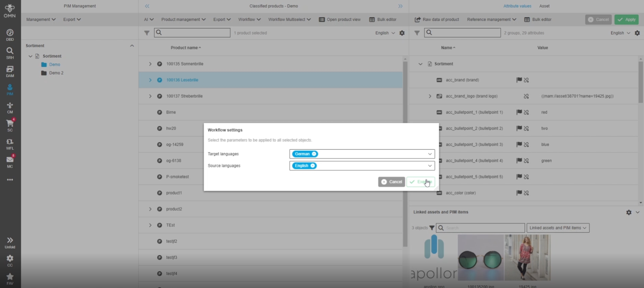The image size is (644, 288).
Task: Click flag icon for acc_bulletpoint_1 row
Action: click(519, 112)
